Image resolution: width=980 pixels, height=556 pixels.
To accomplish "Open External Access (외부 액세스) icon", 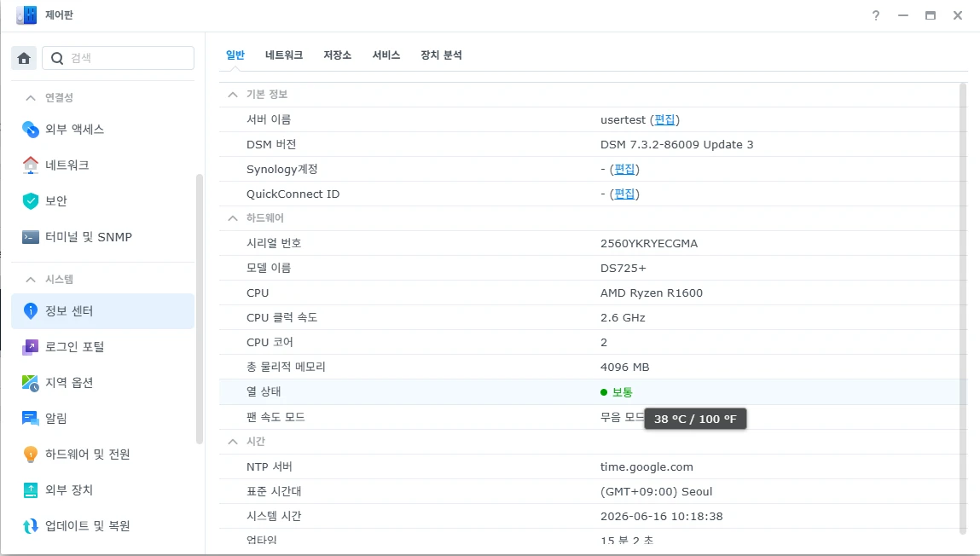I will pos(30,130).
